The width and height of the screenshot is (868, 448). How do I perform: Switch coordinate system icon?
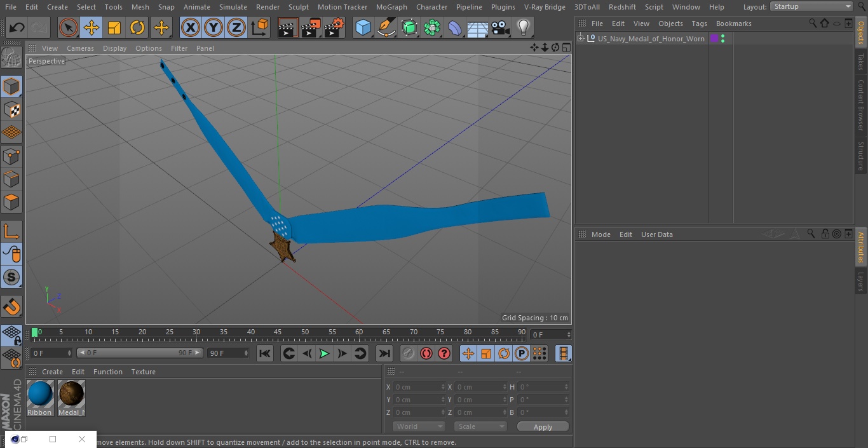tap(260, 28)
